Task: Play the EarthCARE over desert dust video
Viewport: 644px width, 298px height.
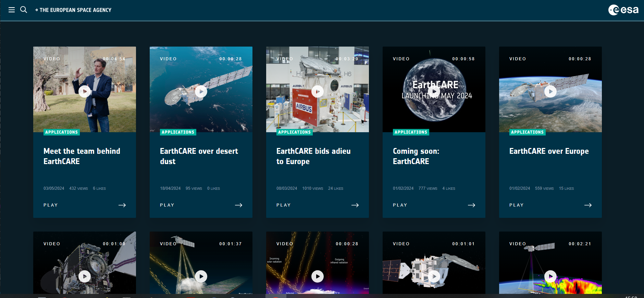Action: pyautogui.click(x=201, y=91)
